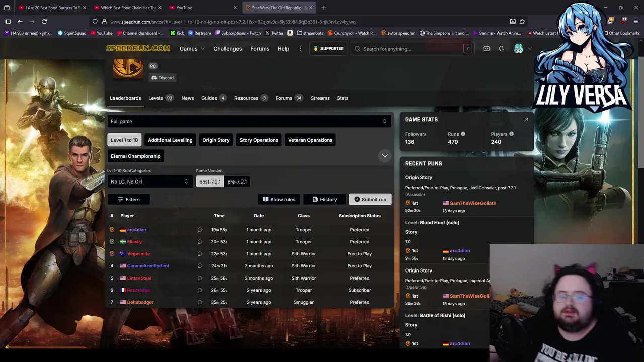Choose the pre-7.2.1 game version

[237, 182]
